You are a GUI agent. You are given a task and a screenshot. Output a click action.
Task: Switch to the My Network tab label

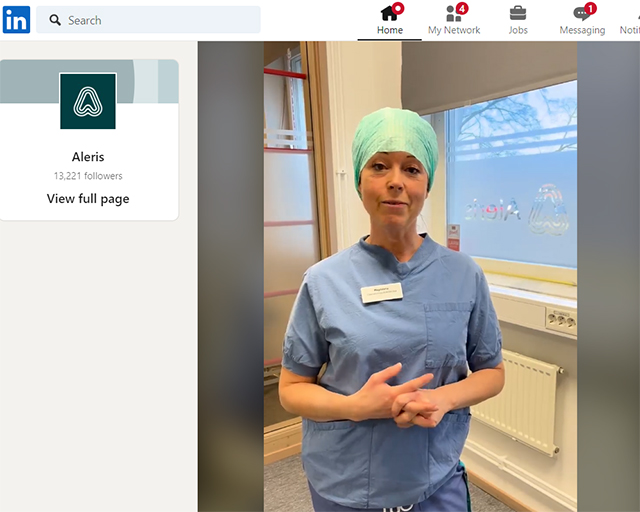point(454,30)
